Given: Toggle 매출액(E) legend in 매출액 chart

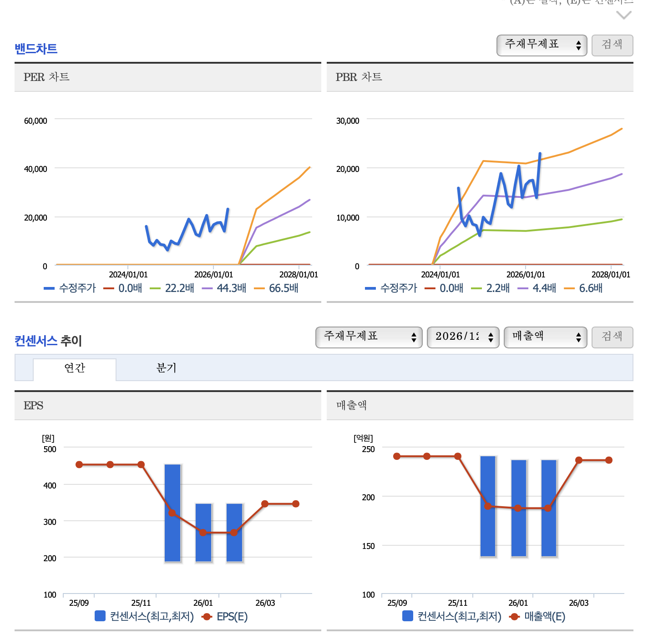Looking at the screenshot, I should [x=537, y=616].
